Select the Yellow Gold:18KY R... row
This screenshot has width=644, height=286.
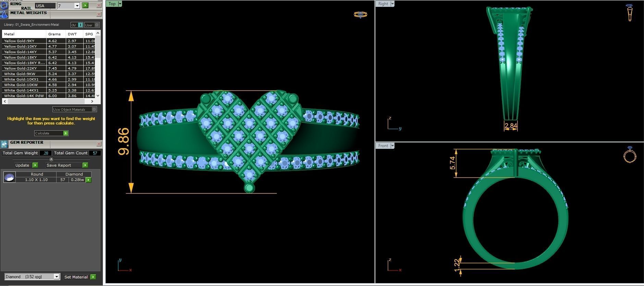(x=49, y=63)
